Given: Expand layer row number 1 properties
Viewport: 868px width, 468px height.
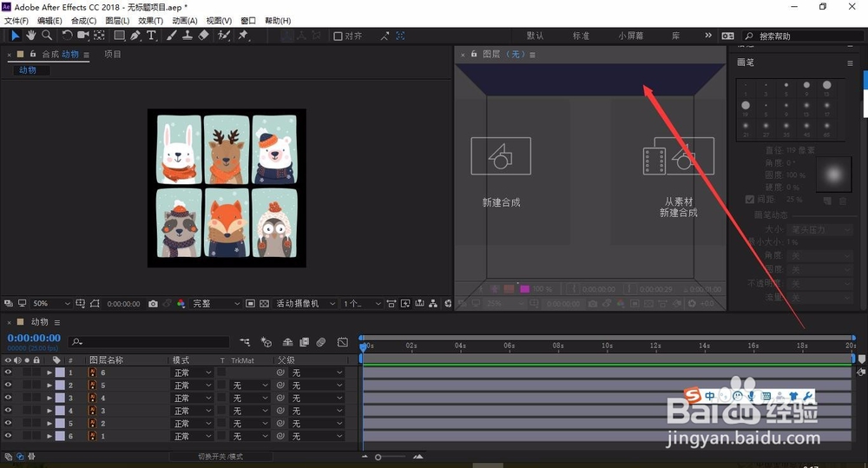Looking at the screenshot, I should click(49, 372).
